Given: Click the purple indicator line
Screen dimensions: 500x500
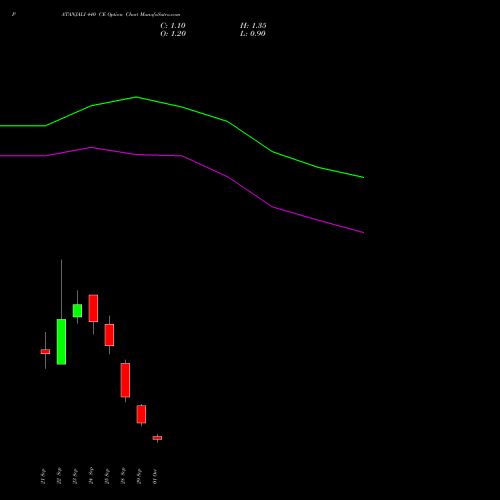Looking at the screenshot, I should pyautogui.click(x=182, y=156).
